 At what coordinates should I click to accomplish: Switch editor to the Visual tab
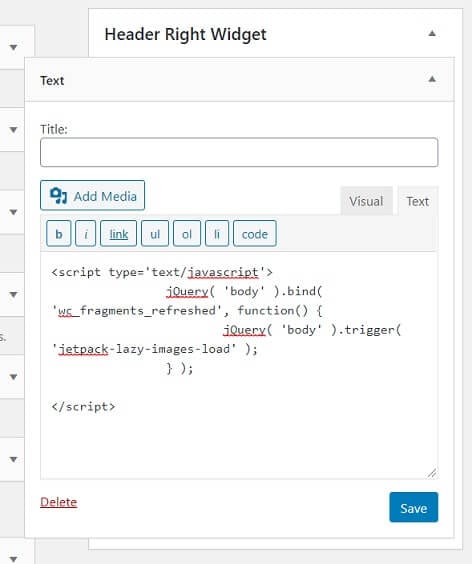coord(366,201)
